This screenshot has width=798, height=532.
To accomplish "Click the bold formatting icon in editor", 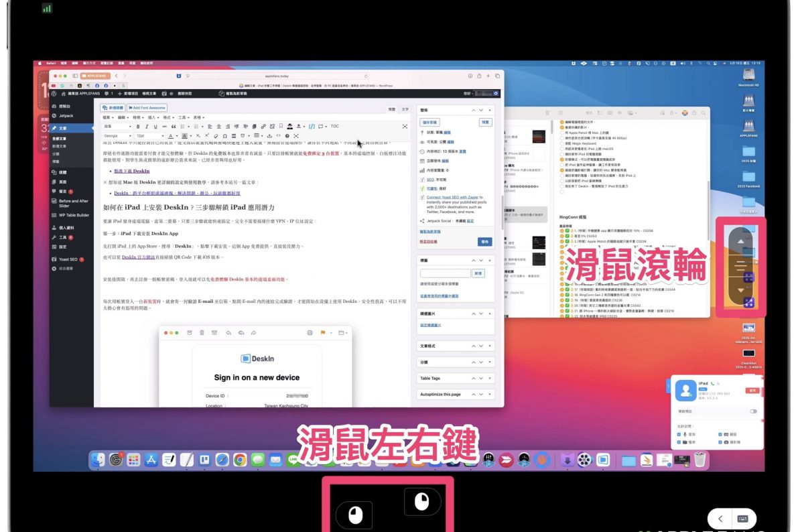I will [x=138, y=126].
